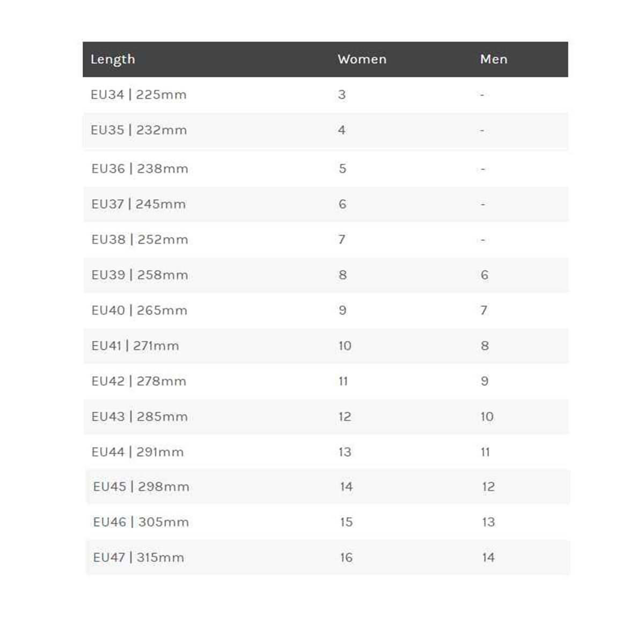The image size is (644, 644).
Task: Select the EU47 | 315mm row label
Action: pos(138,558)
